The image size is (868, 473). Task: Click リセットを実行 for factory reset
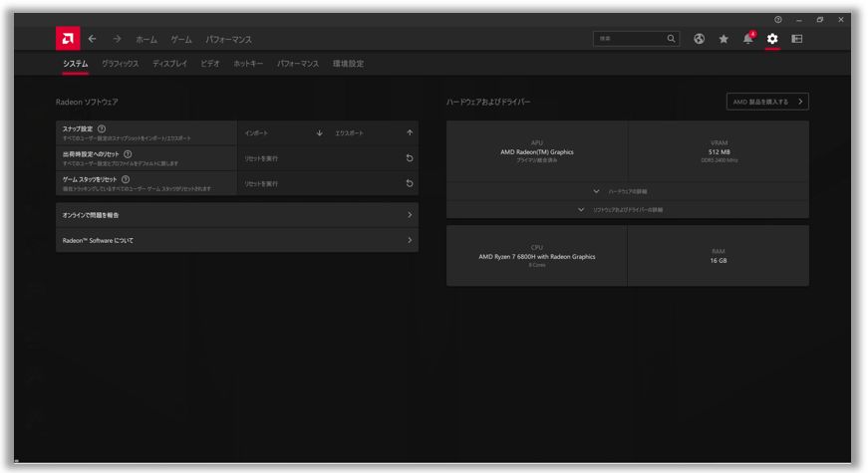pyautogui.click(x=328, y=158)
